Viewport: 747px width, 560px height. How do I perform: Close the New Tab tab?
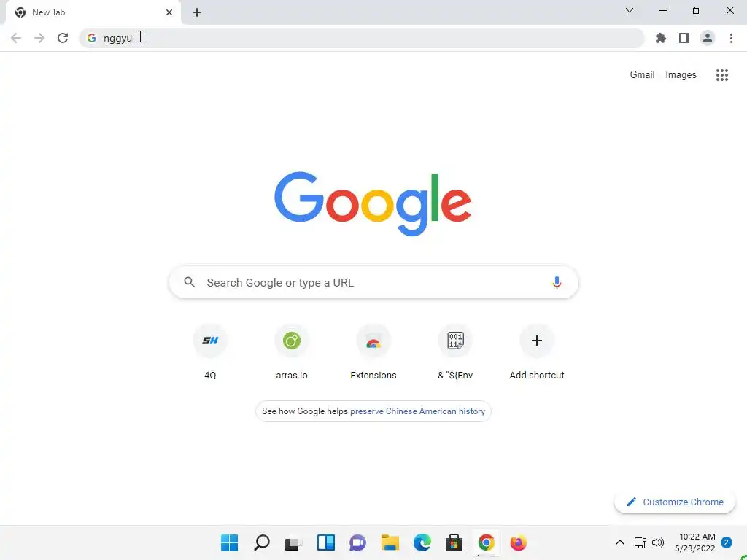click(169, 12)
